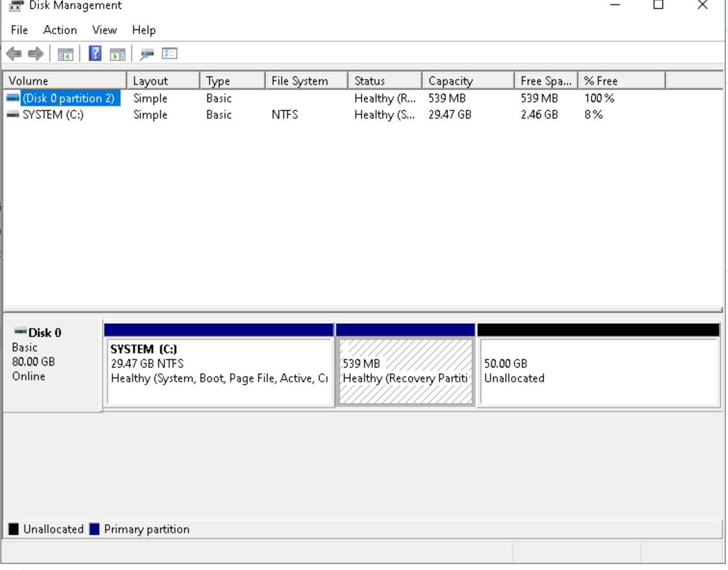Open the File menu
This screenshot has width=728, height=570.
coord(19,30)
